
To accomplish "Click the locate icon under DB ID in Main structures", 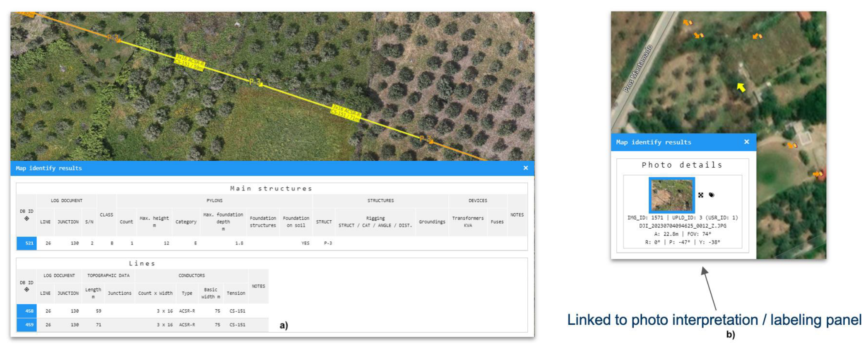I will point(26,218).
